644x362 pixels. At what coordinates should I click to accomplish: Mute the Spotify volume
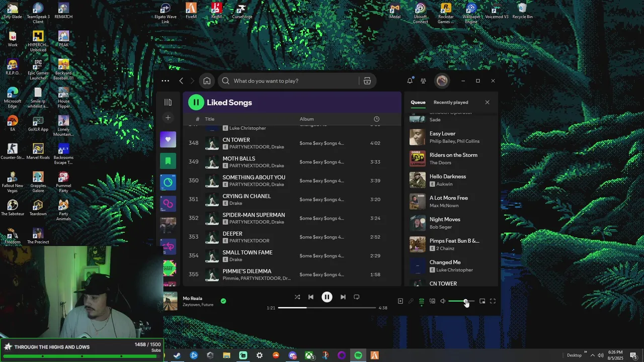click(443, 301)
